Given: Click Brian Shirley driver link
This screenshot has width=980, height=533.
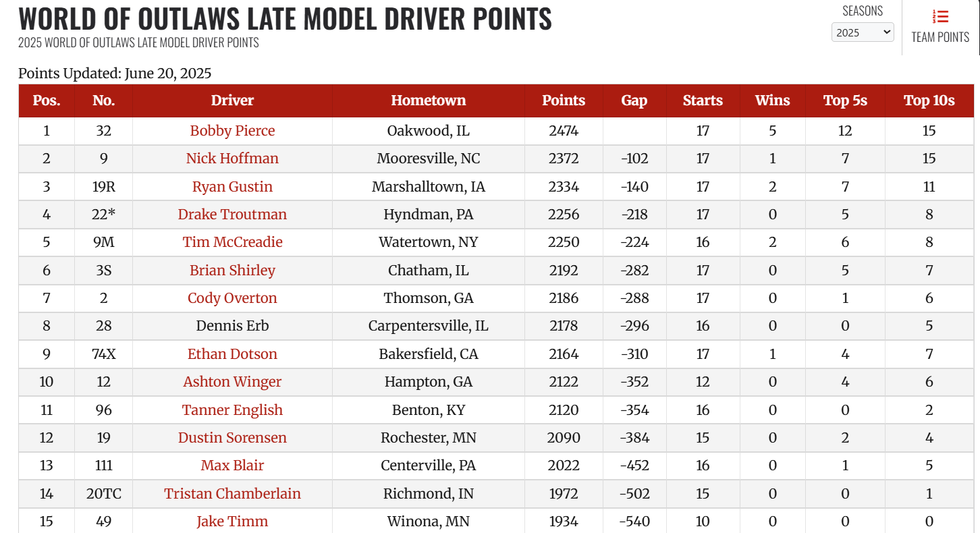Looking at the screenshot, I should click(x=232, y=271).
